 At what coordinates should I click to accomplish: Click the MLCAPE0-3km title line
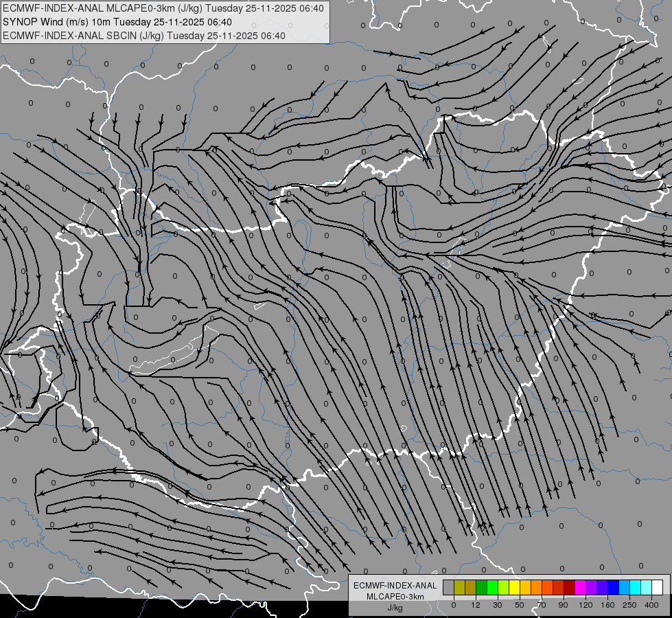tap(163, 8)
